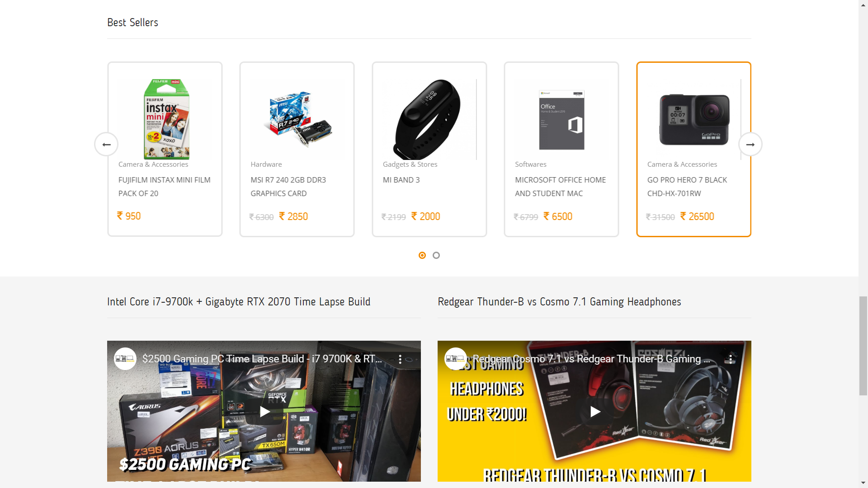Play the $2500 Gaming PC video
This screenshot has height=488, width=868.
[264, 412]
